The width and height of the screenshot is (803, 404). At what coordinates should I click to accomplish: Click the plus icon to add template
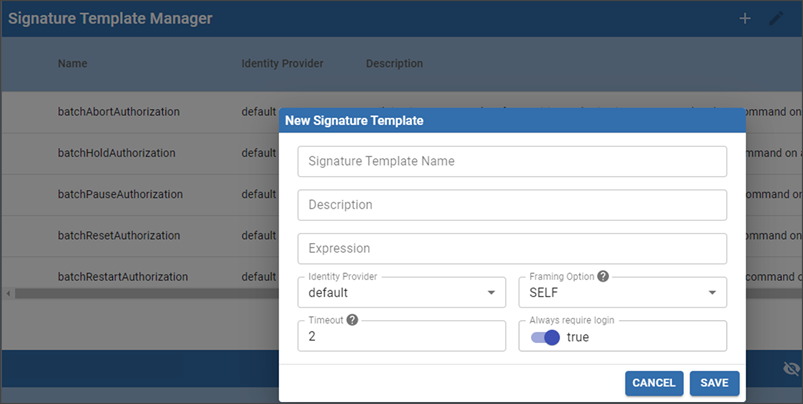tap(745, 19)
